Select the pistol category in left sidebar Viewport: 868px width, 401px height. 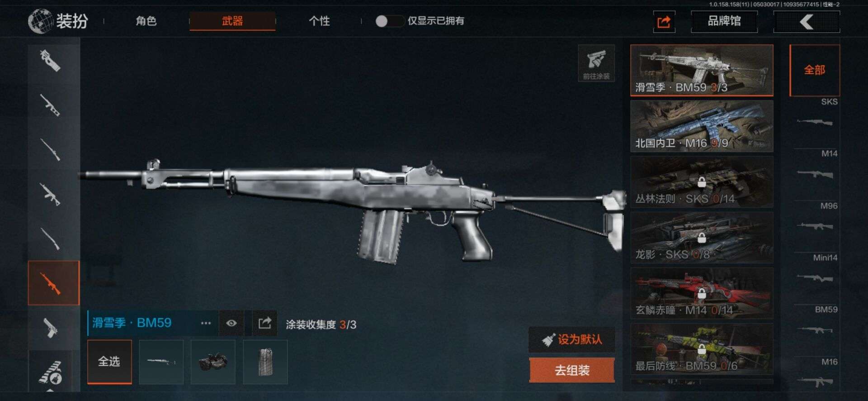click(x=51, y=327)
